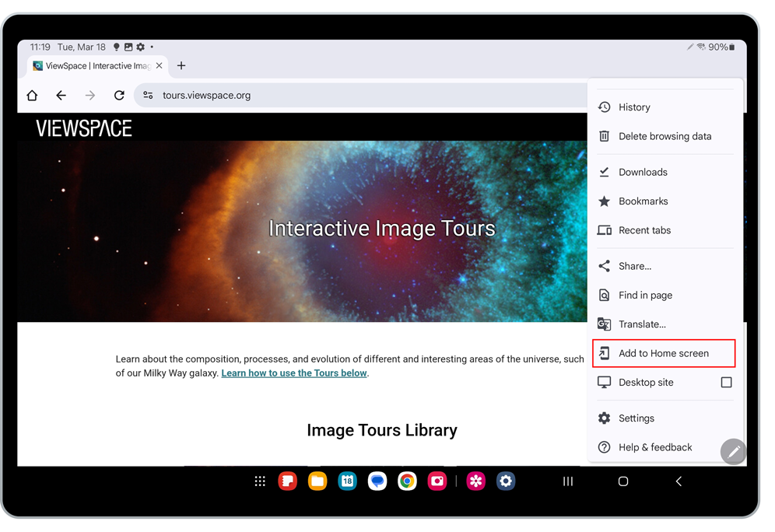This screenshot has width=775, height=532.
Task: Reload the page with refresh icon
Action: (x=119, y=96)
